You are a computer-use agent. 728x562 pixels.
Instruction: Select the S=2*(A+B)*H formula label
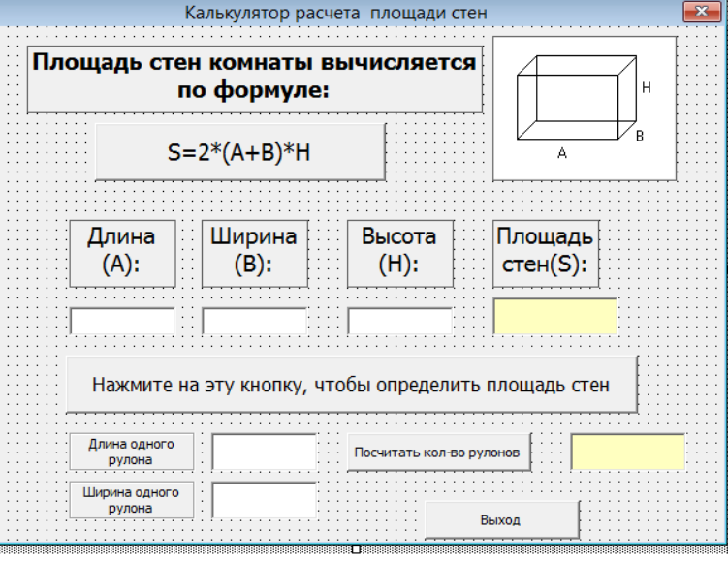240,152
